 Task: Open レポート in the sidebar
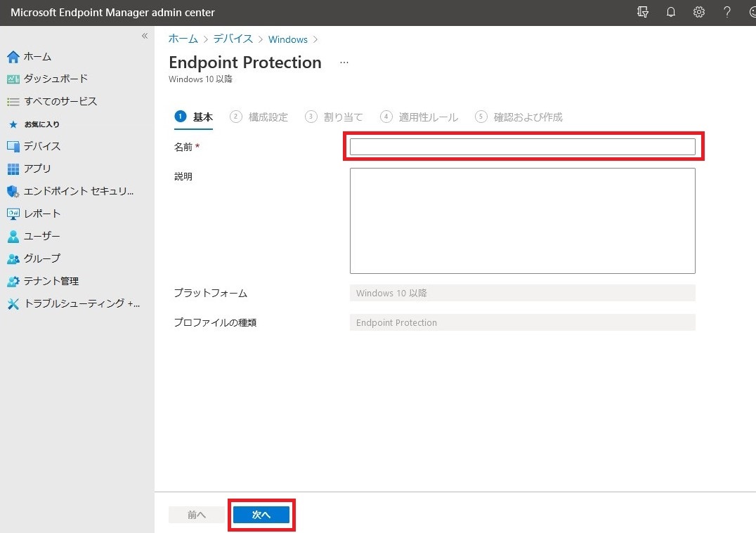point(42,214)
